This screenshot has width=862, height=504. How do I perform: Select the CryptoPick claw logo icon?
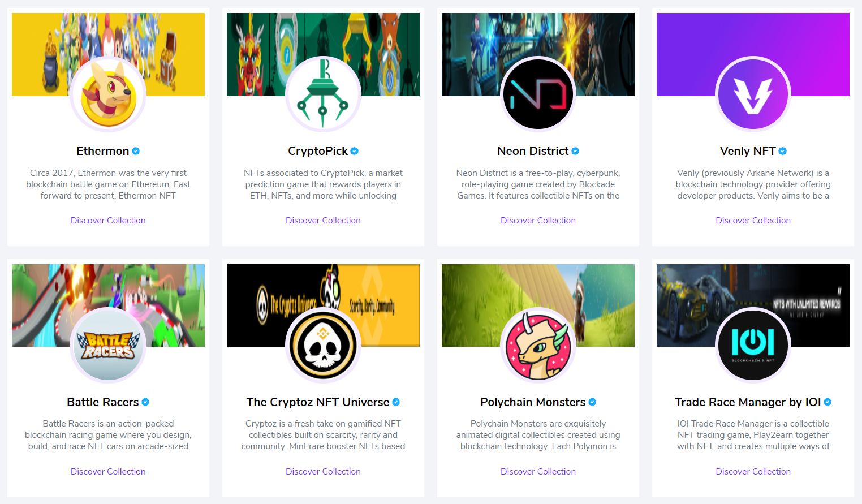pos(323,94)
